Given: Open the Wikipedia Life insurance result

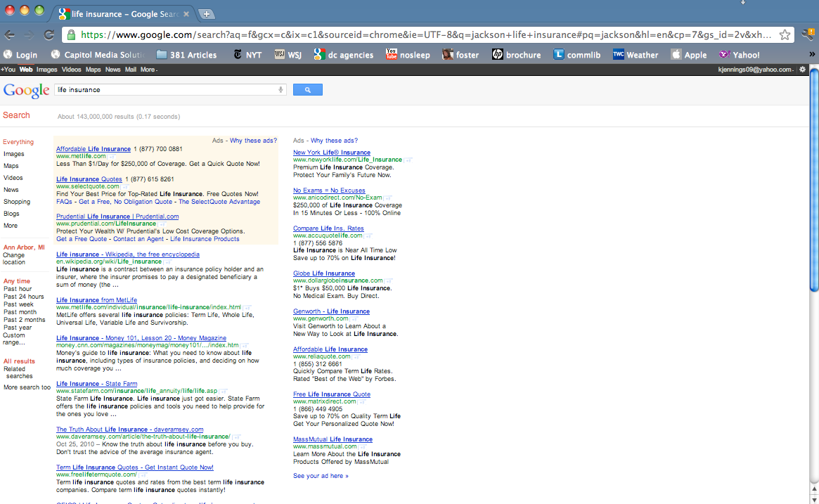Looking at the screenshot, I should click(128, 254).
